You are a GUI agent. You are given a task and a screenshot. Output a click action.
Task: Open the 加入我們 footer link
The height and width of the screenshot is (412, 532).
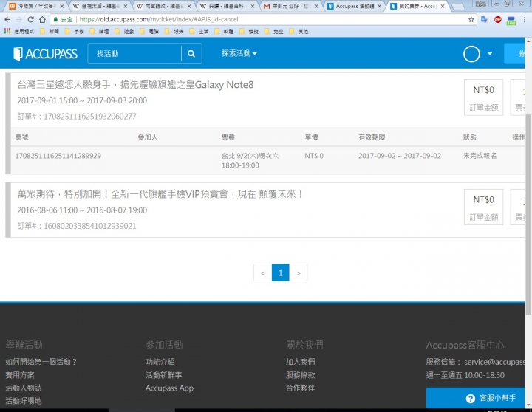point(300,362)
